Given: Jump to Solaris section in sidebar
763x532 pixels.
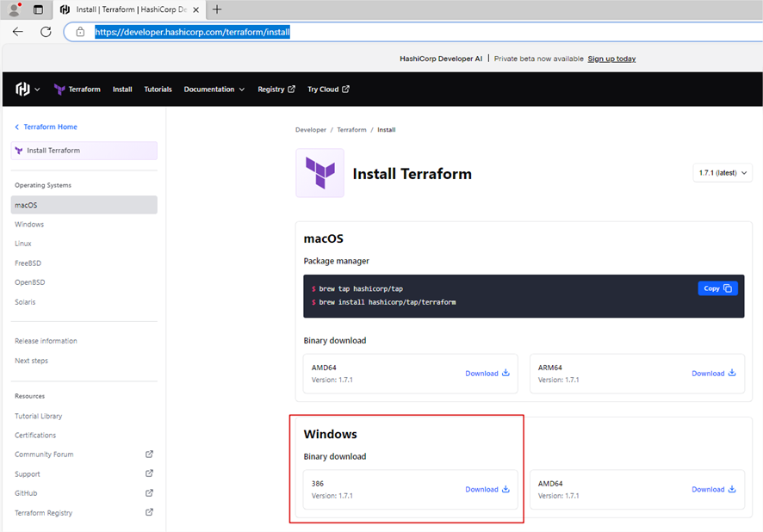Looking at the screenshot, I should (x=25, y=302).
